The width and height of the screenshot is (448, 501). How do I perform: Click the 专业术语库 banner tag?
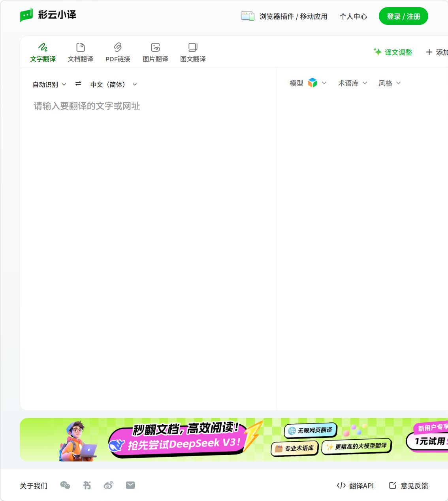tap(295, 448)
